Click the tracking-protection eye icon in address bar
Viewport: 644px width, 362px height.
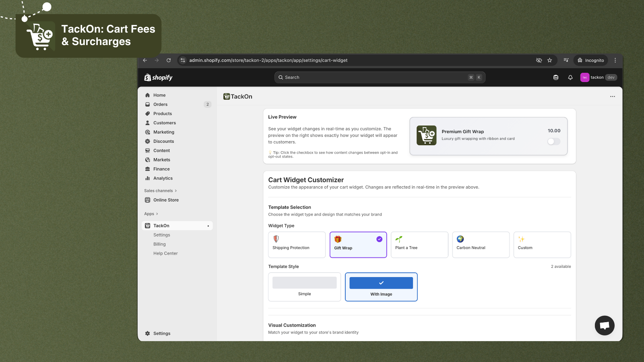[539, 60]
